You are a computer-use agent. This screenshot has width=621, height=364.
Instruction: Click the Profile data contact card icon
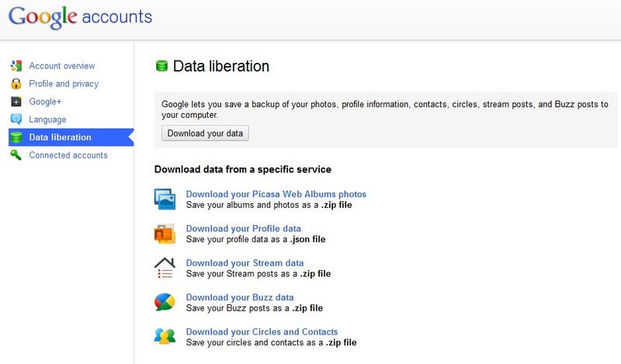[x=165, y=234]
